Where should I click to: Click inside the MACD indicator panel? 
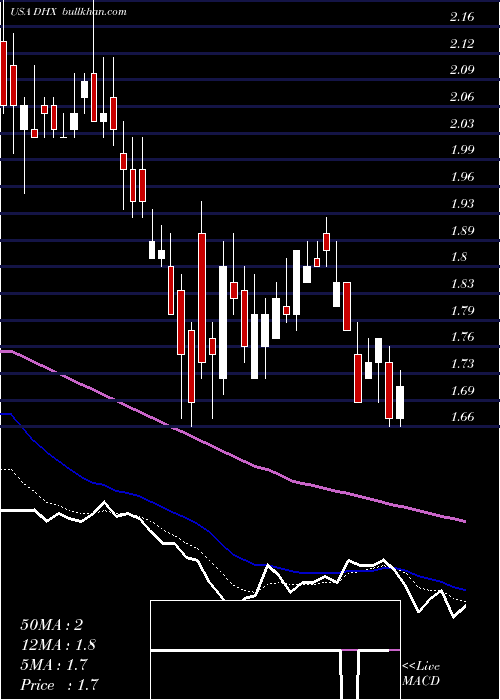275,650
